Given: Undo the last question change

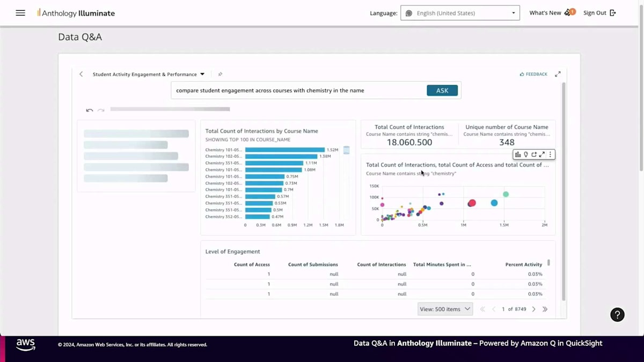Looking at the screenshot, I should 90,110.
